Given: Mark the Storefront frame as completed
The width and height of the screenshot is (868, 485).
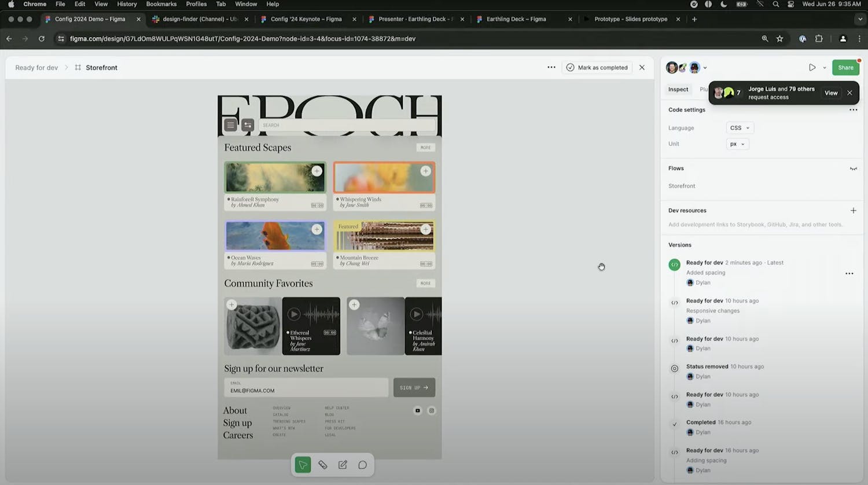Looking at the screenshot, I should coord(597,68).
